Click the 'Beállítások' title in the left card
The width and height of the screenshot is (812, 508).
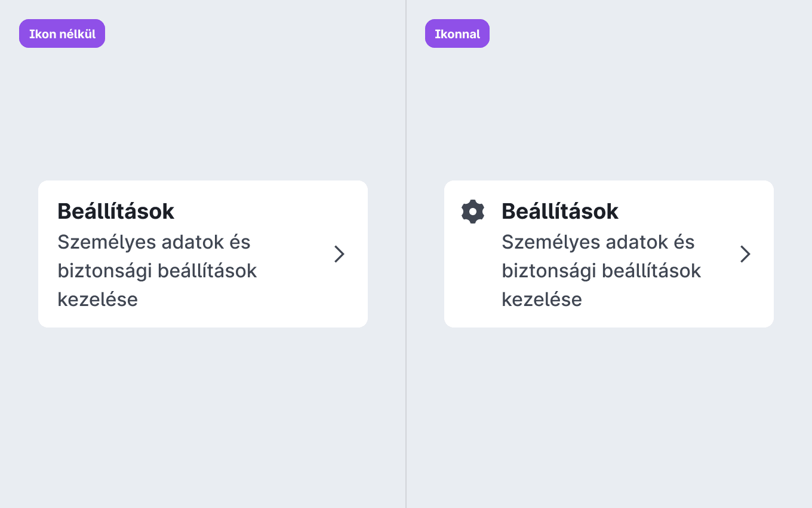pyautogui.click(x=116, y=211)
